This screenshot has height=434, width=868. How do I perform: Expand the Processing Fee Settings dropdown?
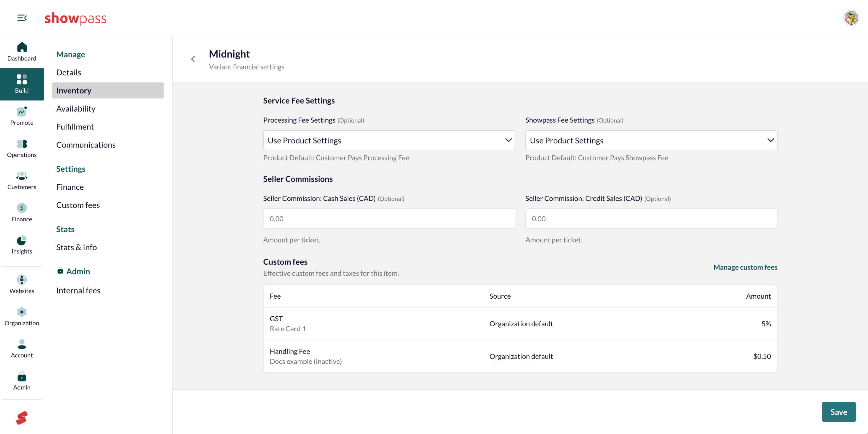(389, 140)
